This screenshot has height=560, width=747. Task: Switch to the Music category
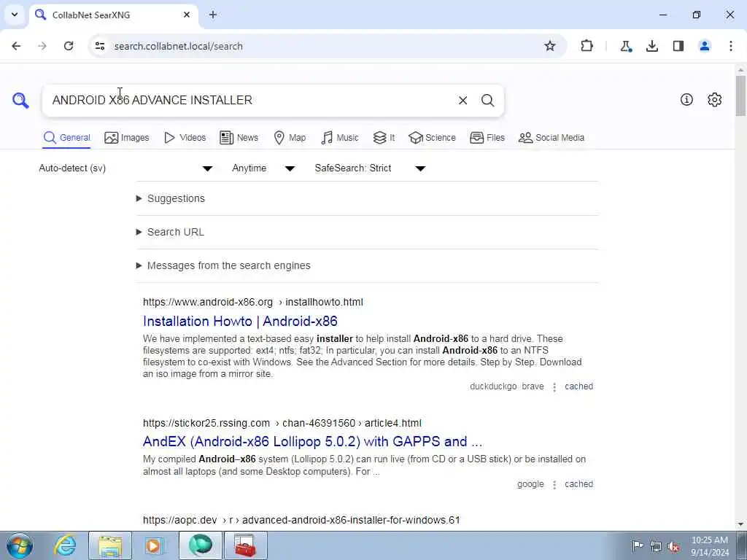tap(340, 138)
